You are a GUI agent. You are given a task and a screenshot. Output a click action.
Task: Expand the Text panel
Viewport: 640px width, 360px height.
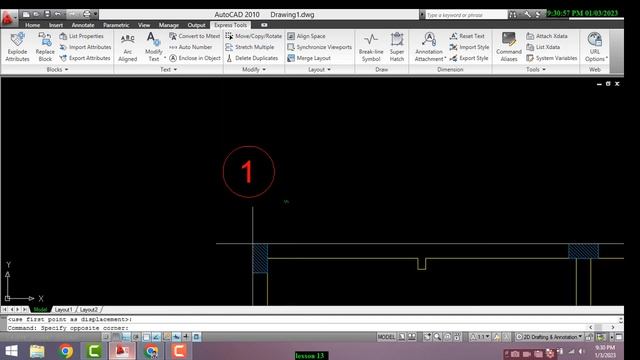click(x=168, y=70)
